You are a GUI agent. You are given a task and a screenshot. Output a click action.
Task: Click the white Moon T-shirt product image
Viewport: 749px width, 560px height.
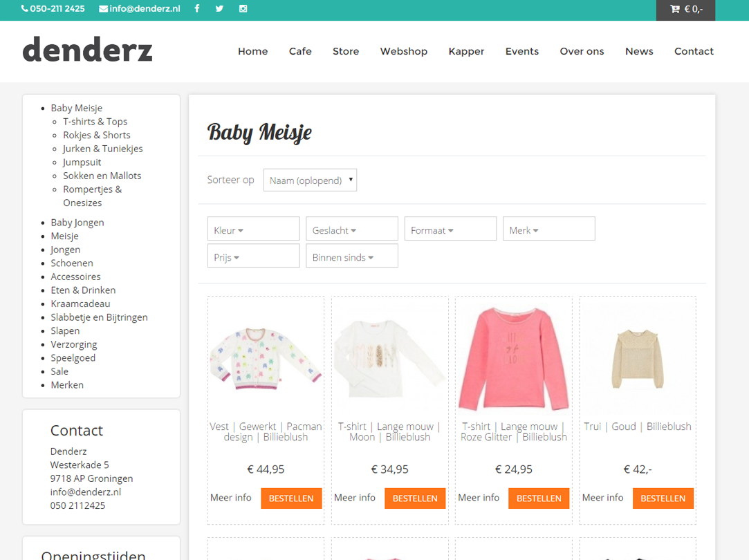coord(390,358)
